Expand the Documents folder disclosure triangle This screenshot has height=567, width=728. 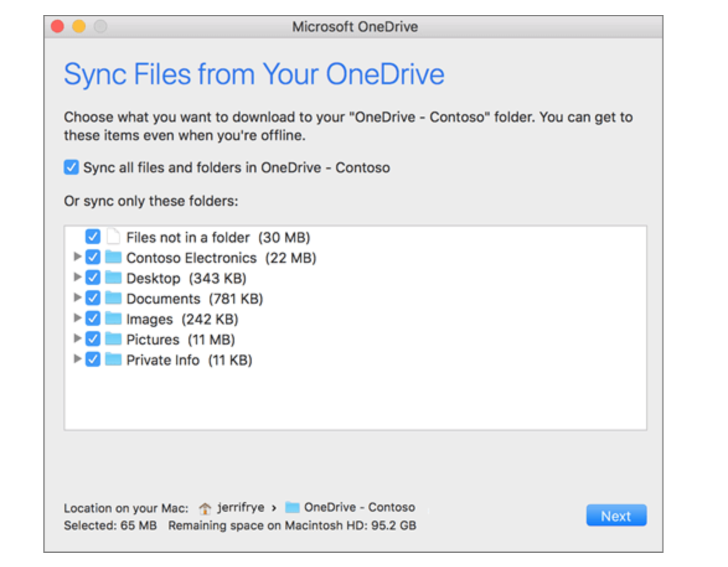point(78,297)
